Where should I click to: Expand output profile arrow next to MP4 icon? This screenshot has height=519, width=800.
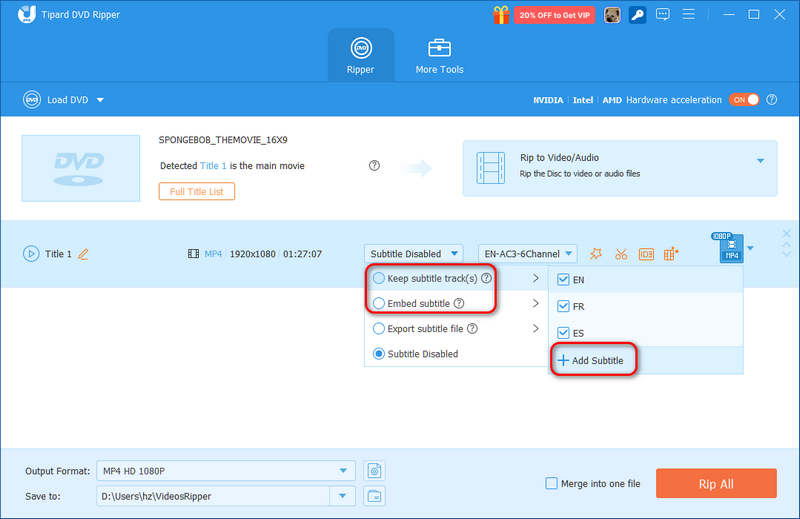click(750, 249)
